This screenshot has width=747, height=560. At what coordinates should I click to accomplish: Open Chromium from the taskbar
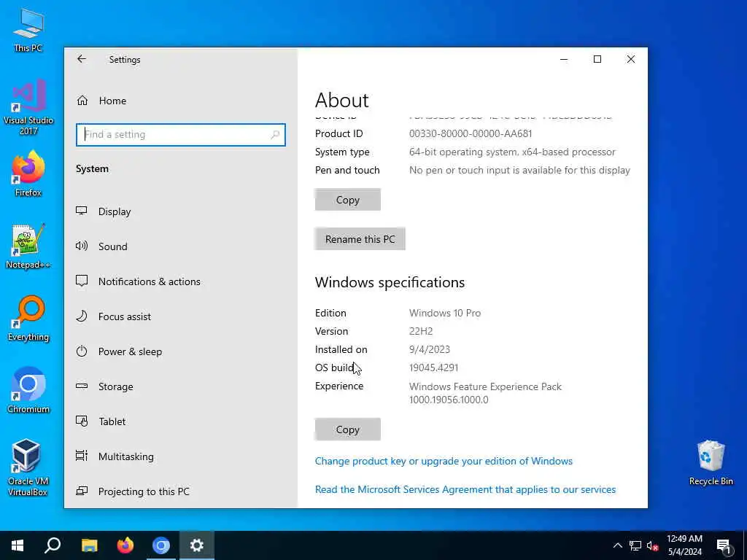click(x=161, y=545)
